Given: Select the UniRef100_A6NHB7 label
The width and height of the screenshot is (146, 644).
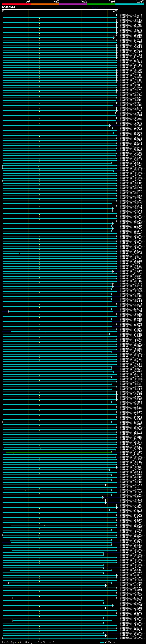Looking at the screenshot, I should 131,573.
